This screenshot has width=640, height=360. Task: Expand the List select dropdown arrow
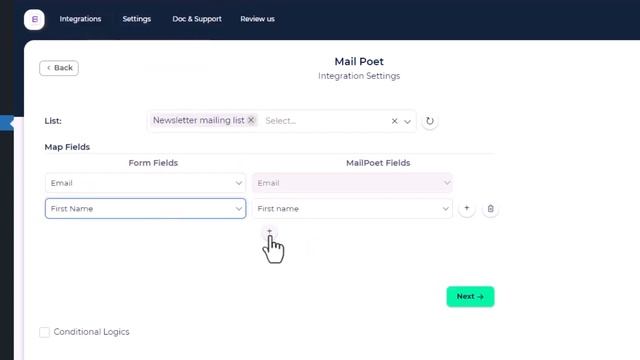pyautogui.click(x=407, y=121)
